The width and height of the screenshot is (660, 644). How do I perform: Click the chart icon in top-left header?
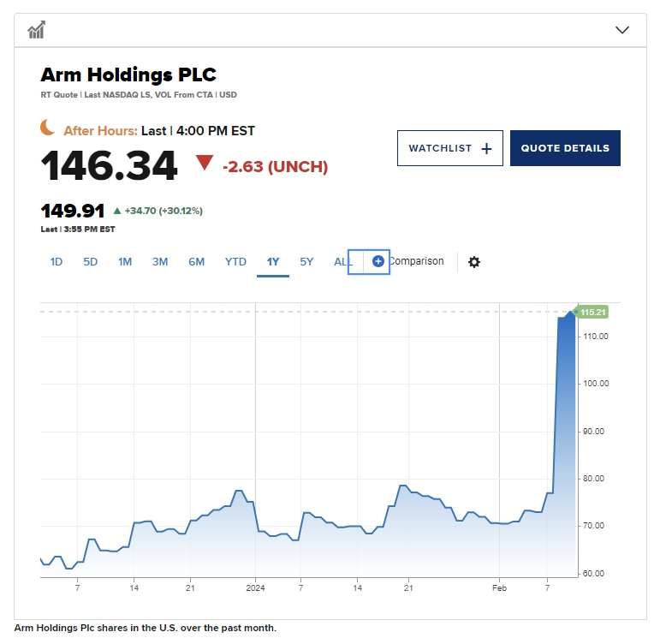(36, 30)
